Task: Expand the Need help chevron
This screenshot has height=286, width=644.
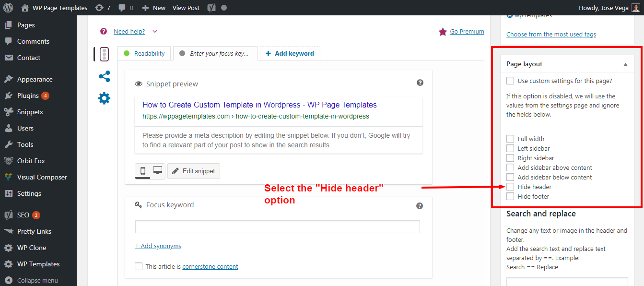Action: 155,32
